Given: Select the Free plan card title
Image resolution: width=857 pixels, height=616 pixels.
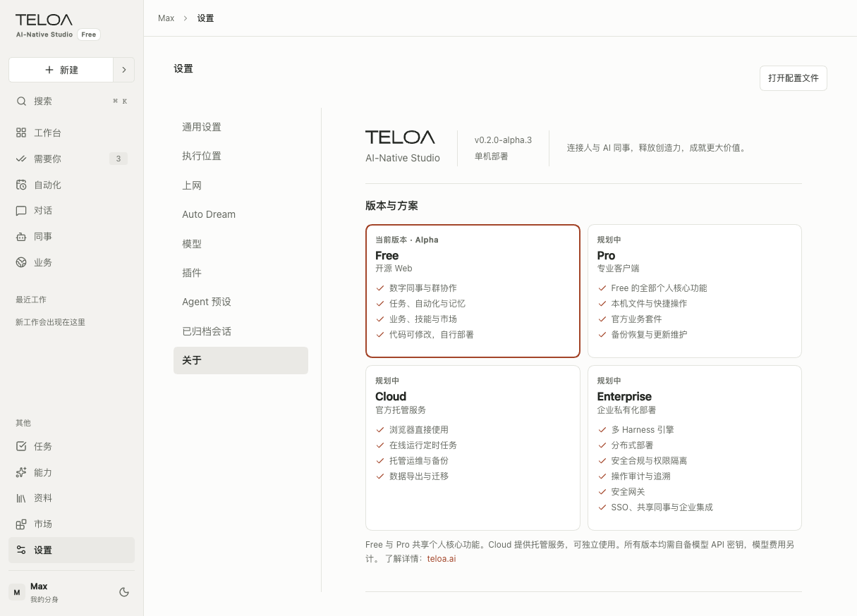Looking at the screenshot, I should [x=387, y=255].
